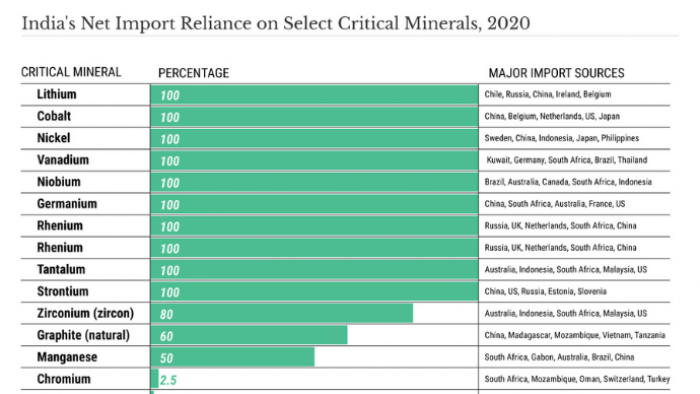Image resolution: width=700 pixels, height=394 pixels.
Task: Click the Strontium row label
Action: pos(62,291)
